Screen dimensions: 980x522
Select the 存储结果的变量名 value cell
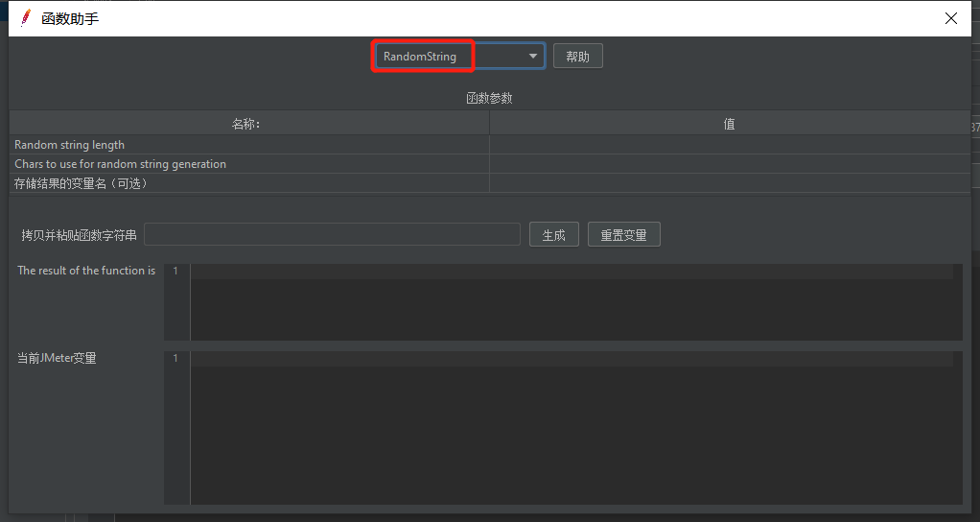(730, 183)
